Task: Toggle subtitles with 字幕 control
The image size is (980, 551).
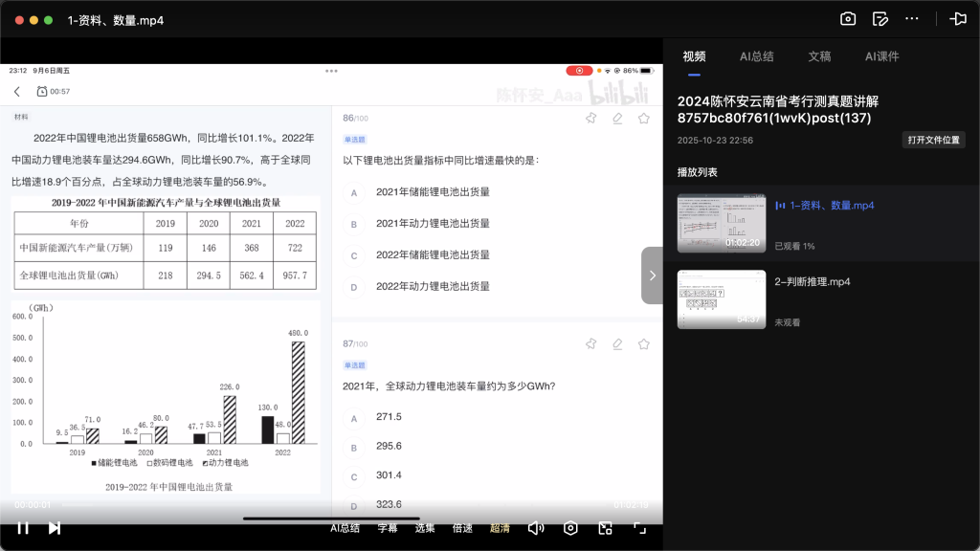Action: (387, 527)
